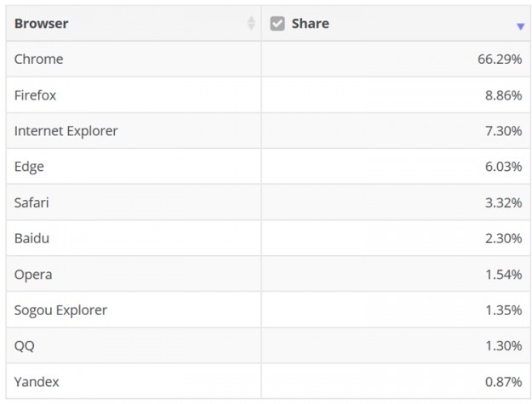Click the QQ browser cell
This screenshot has height=404, width=532.
click(x=25, y=346)
